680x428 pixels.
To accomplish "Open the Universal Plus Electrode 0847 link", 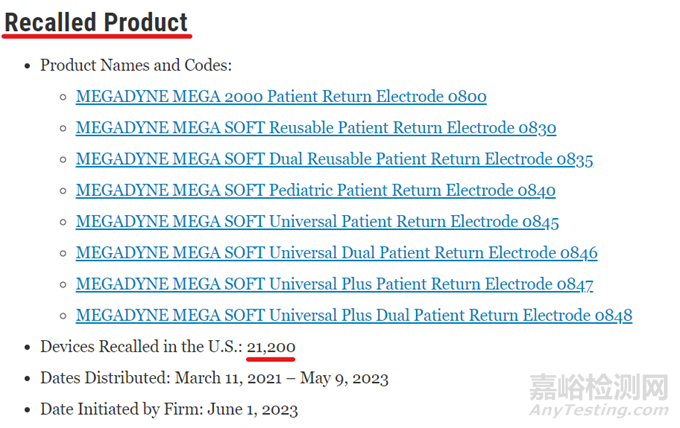I will pos(334,284).
